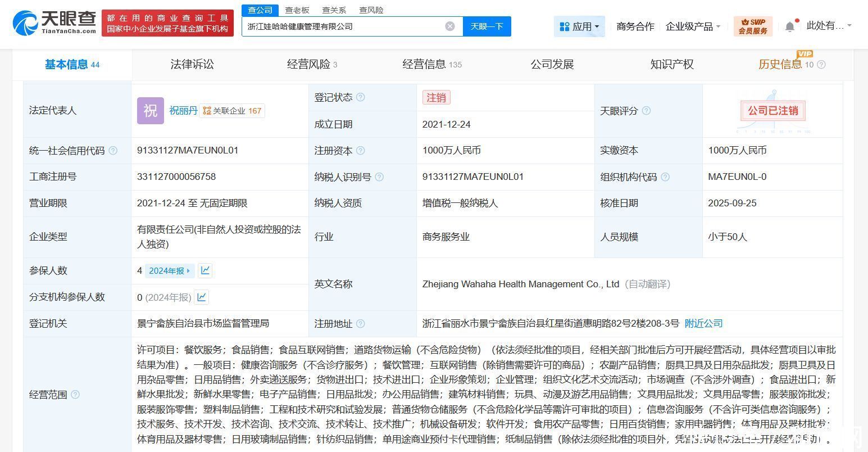Click the SVIP 会员服务 badge
Screen dimensions: 868x452
point(753,26)
